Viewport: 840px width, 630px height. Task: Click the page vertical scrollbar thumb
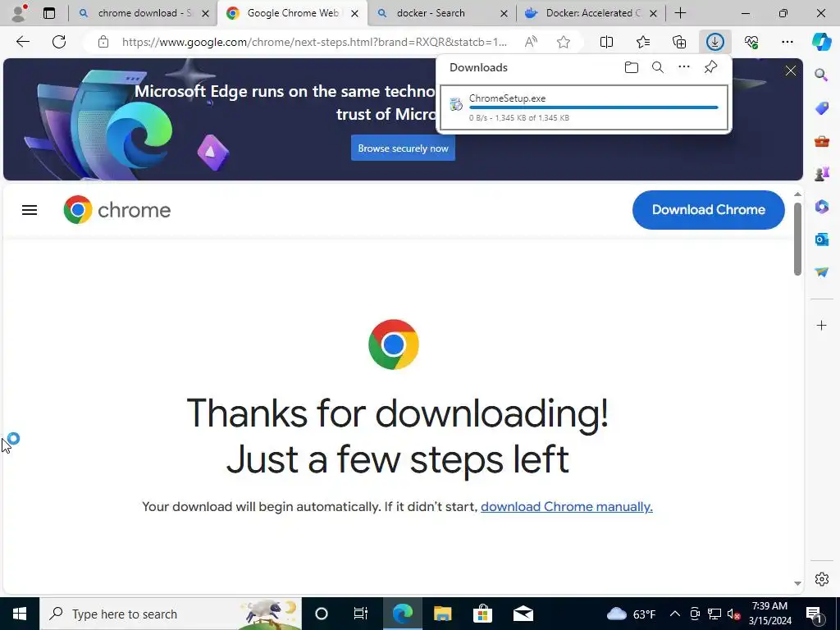click(x=797, y=239)
